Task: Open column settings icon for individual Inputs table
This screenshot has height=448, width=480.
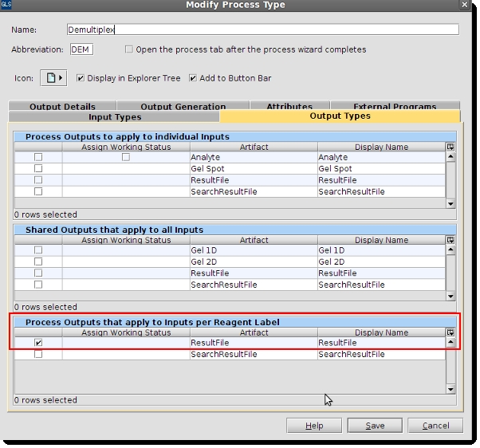Action: point(450,147)
